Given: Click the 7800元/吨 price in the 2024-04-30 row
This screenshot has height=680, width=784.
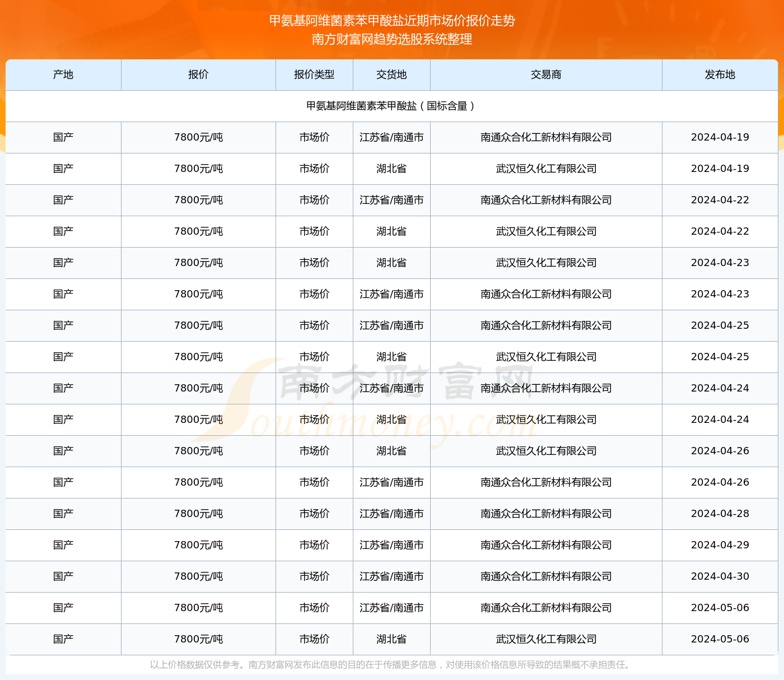Looking at the screenshot, I should click(x=198, y=576).
